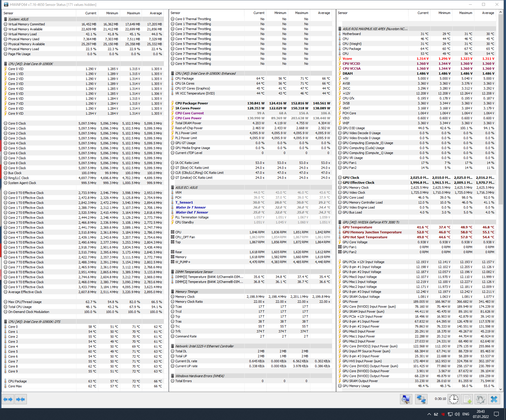Click the Average column header in right panel
Image resolution: width=506 pixels, height=420 pixels.
pos(485,13)
